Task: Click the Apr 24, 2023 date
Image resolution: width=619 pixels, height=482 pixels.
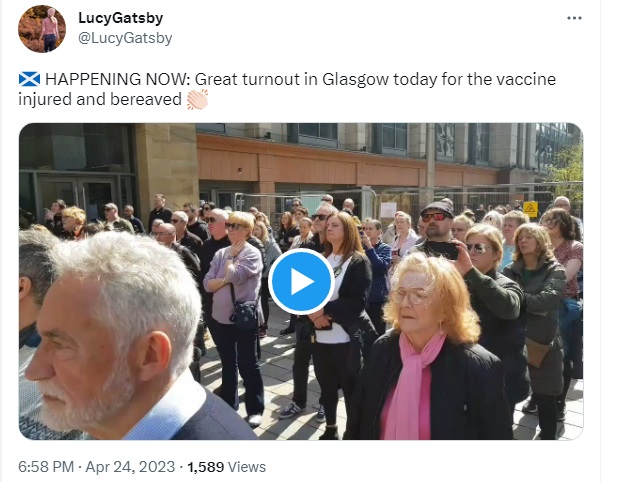Action: point(130,467)
